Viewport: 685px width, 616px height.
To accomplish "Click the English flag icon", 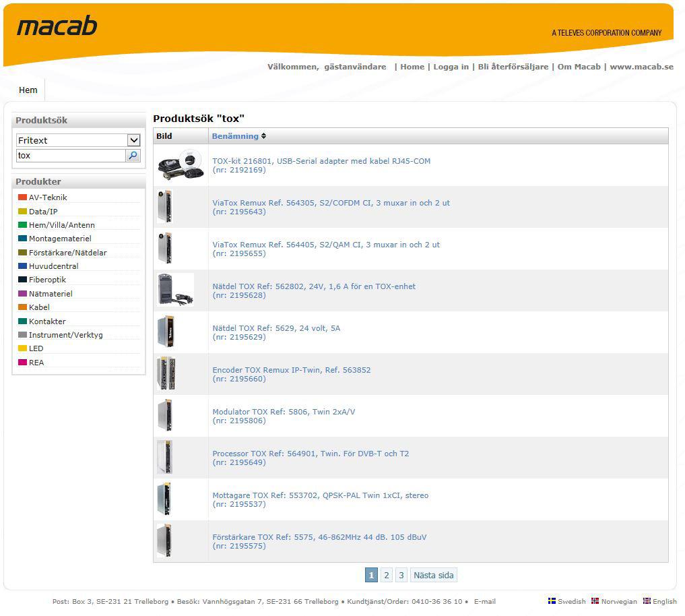I will point(647,601).
